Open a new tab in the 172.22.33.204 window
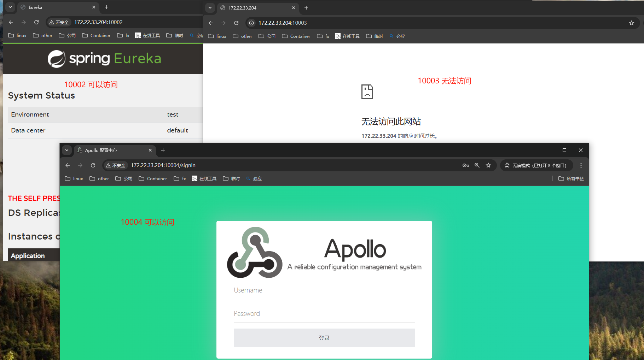Viewport: 644px width, 360px height. tap(306, 8)
